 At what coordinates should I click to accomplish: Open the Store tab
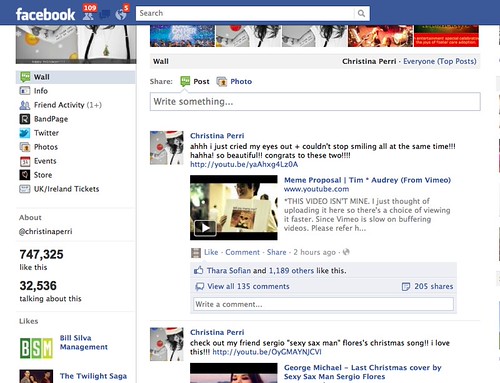pyautogui.click(x=43, y=175)
